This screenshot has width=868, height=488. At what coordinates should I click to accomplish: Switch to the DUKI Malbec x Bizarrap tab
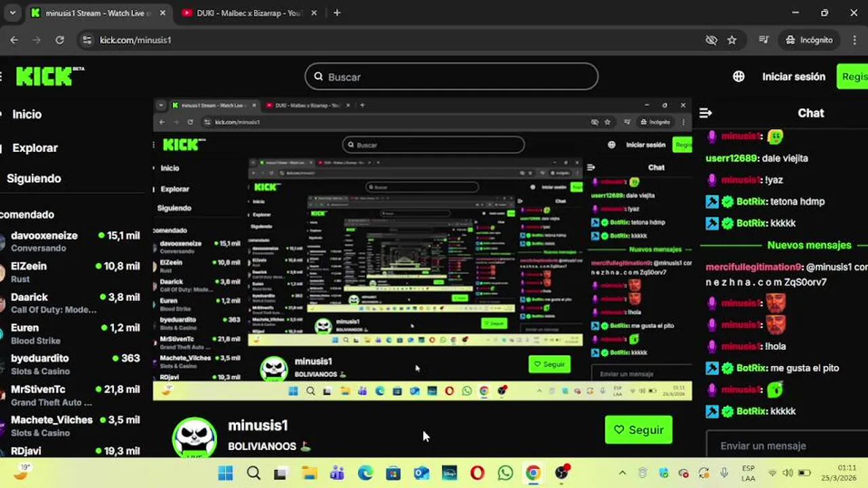(248, 13)
